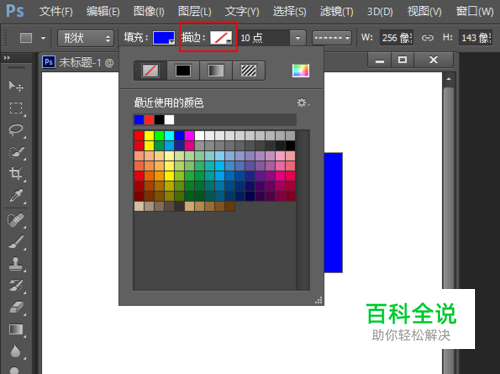500x374 pixels.
Task: Click the W width value field
Action: [x=397, y=38]
